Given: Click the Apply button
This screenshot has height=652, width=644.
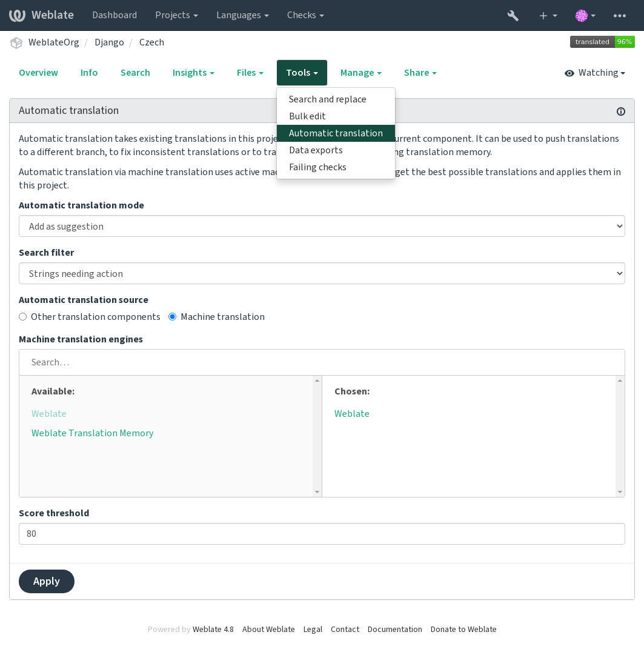Looking at the screenshot, I should (x=47, y=581).
